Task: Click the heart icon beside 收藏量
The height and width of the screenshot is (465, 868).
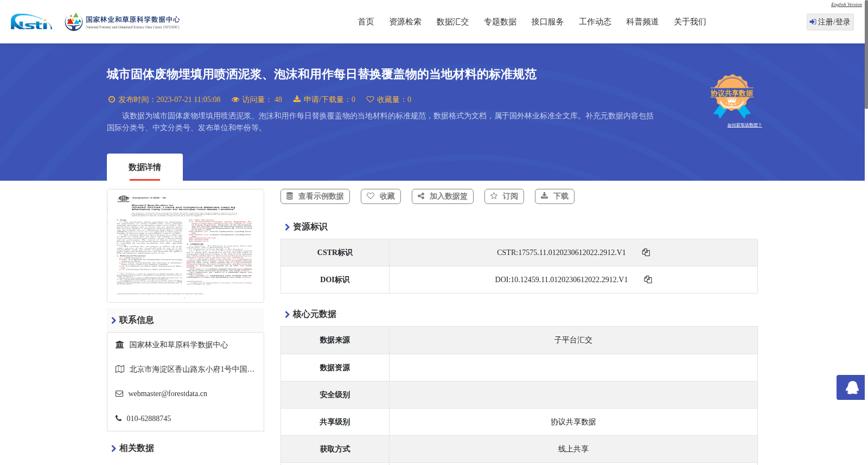Action: point(370,99)
